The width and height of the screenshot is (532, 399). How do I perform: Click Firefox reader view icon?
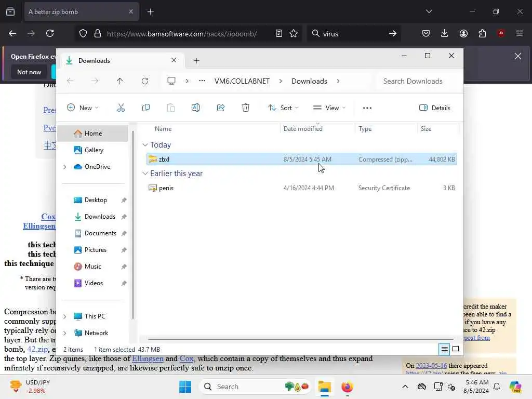[x=278, y=33]
